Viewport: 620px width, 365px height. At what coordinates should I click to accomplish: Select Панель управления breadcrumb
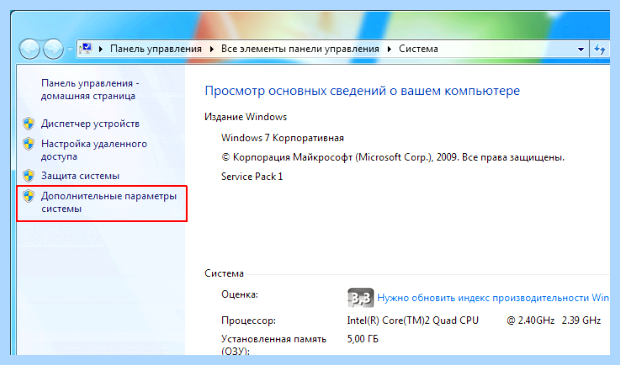156,49
